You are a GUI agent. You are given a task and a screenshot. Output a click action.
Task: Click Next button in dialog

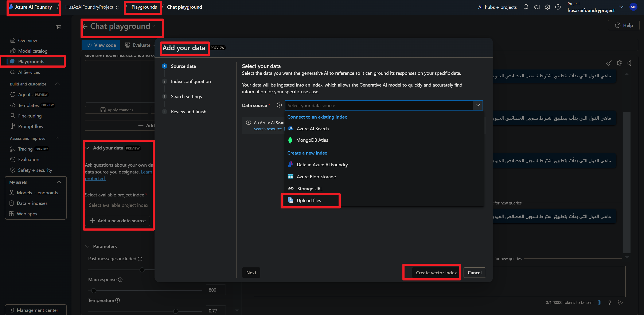pos(251,272)
